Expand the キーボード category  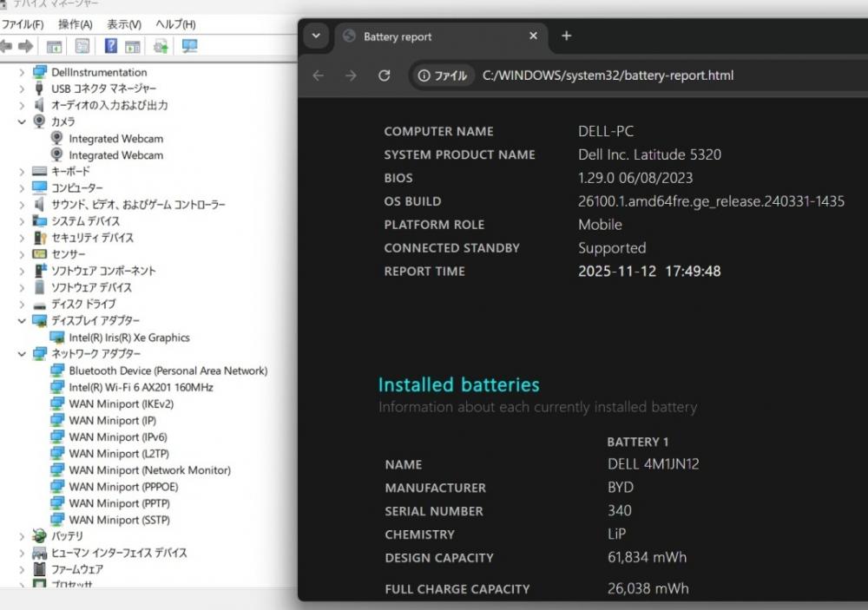pyautogui.click(x=22, y=172)
